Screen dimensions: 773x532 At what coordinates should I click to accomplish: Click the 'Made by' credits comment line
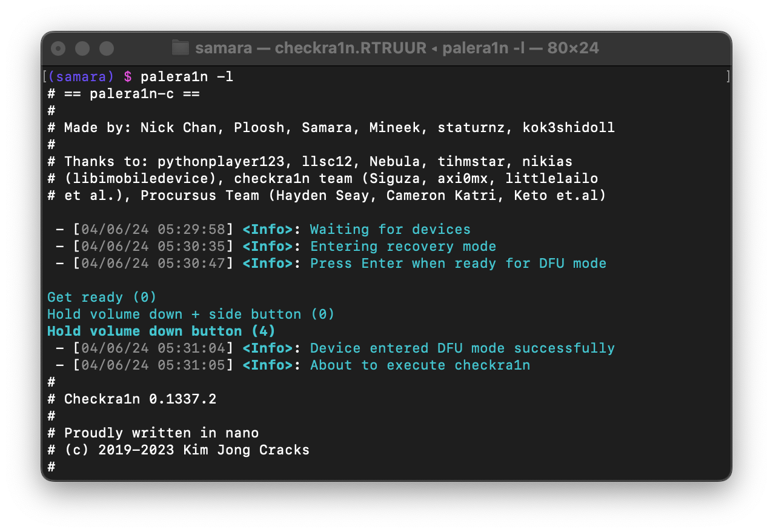(330, 127)
